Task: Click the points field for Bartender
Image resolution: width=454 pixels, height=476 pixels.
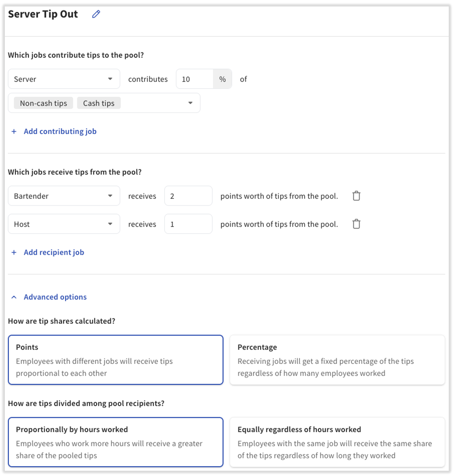Action: click(188, 196)
